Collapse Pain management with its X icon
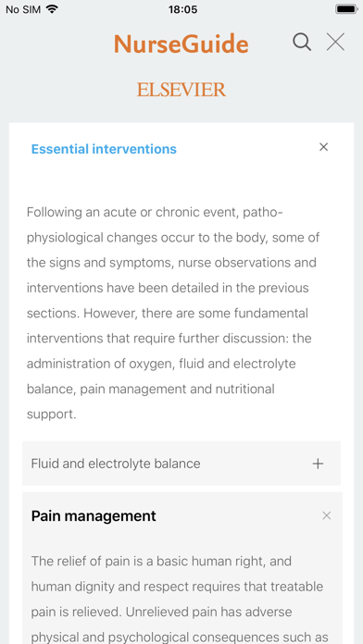Viewport: 363px width, 644px height. click(x=326, y=515)
